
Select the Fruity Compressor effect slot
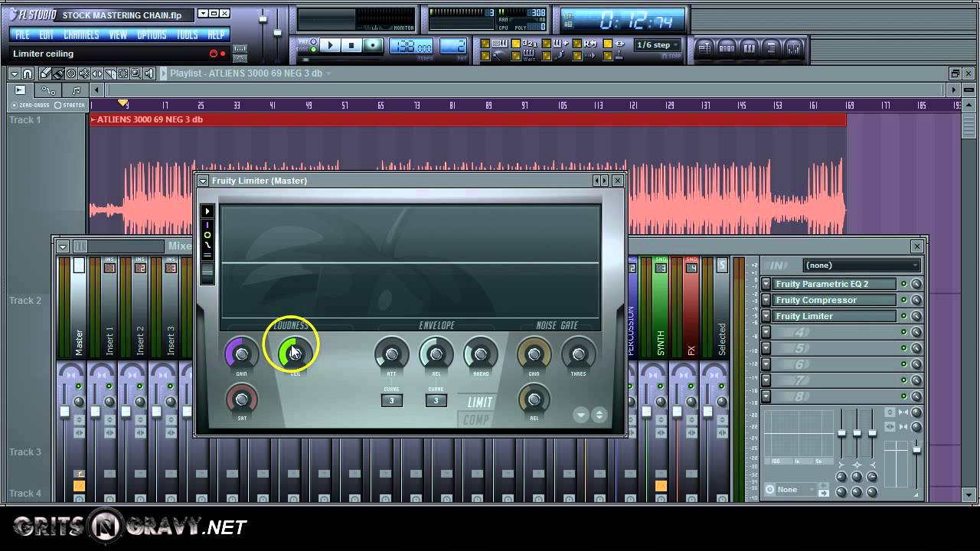coord(834,300)
